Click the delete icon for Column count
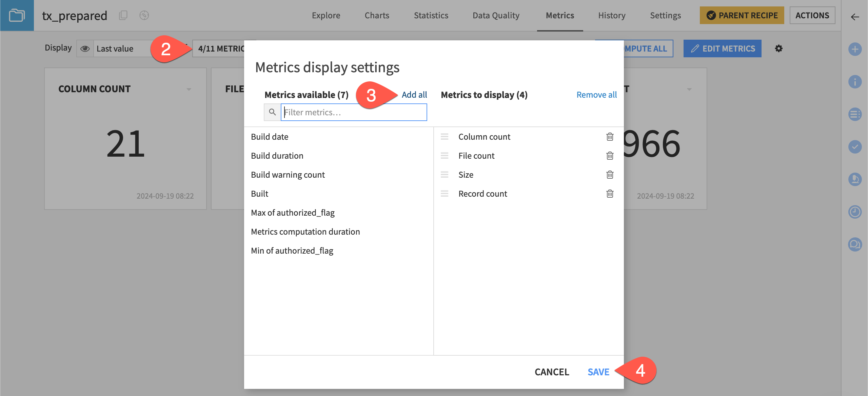This screenshot has width=868, height=396. coord(610,136)
